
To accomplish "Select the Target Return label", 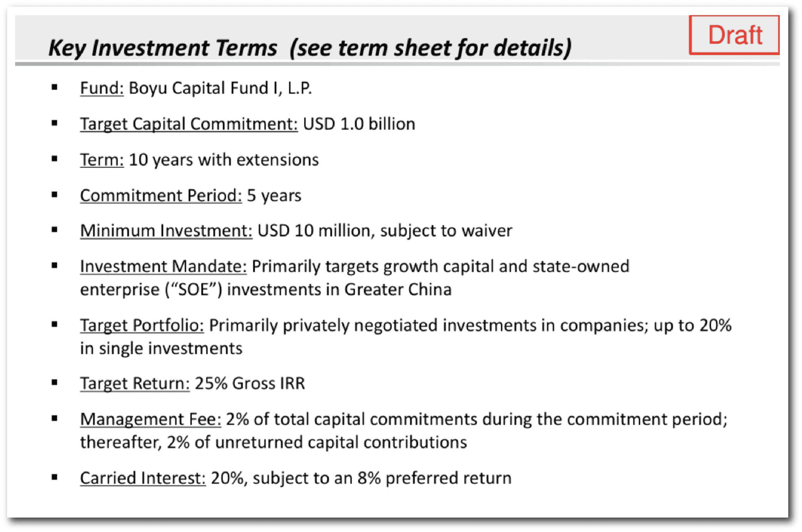I will [135, 383].
